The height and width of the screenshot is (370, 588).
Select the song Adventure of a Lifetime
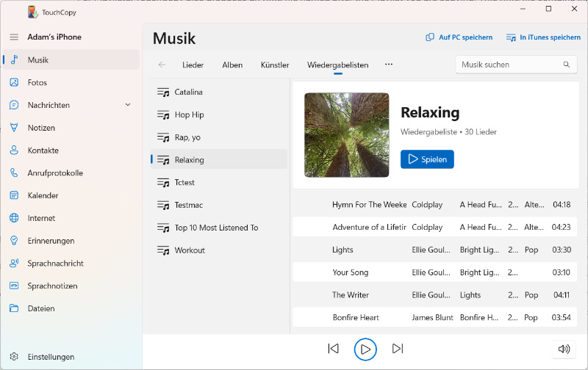click(x=434, y=227)
